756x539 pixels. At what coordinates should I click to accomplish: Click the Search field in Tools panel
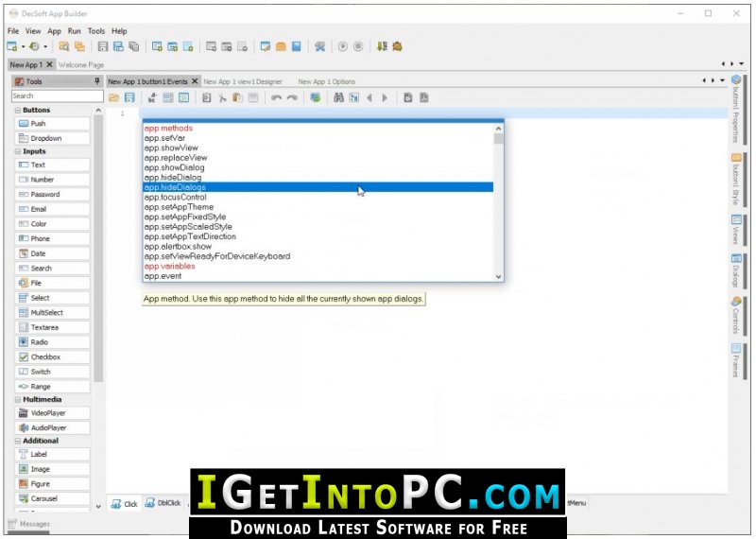coord(58,96)
